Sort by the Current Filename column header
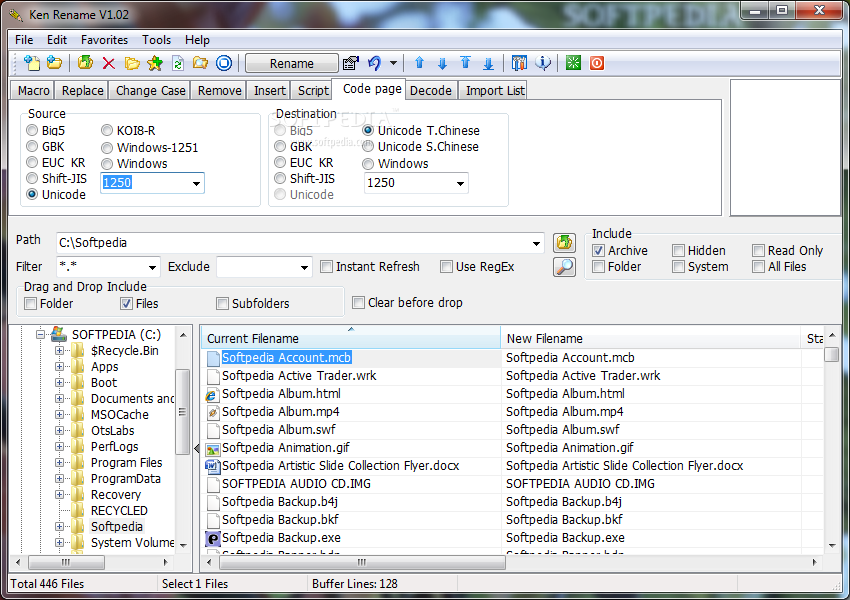 [351, 338]
